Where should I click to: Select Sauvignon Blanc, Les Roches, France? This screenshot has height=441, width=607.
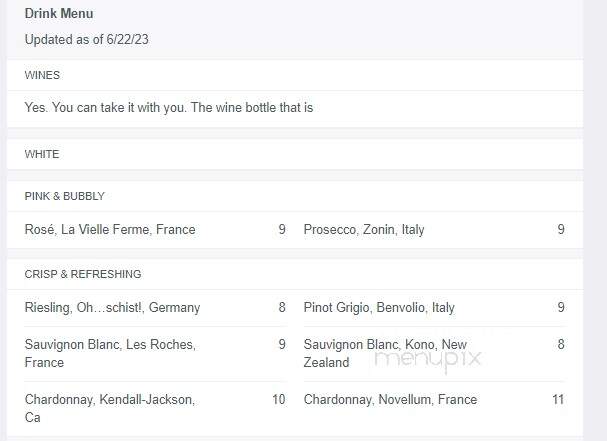[x=110, y=353]
